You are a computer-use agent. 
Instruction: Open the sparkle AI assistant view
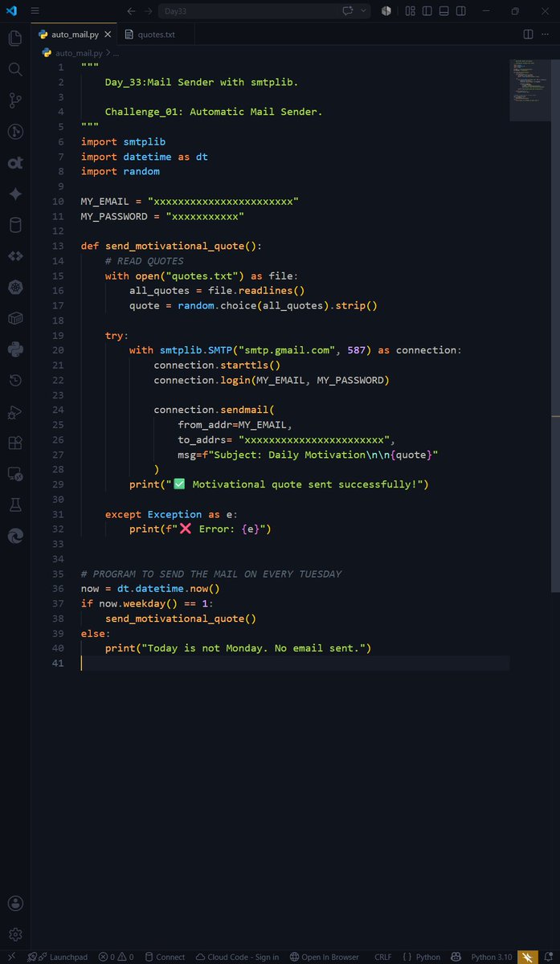pos(15,194)
